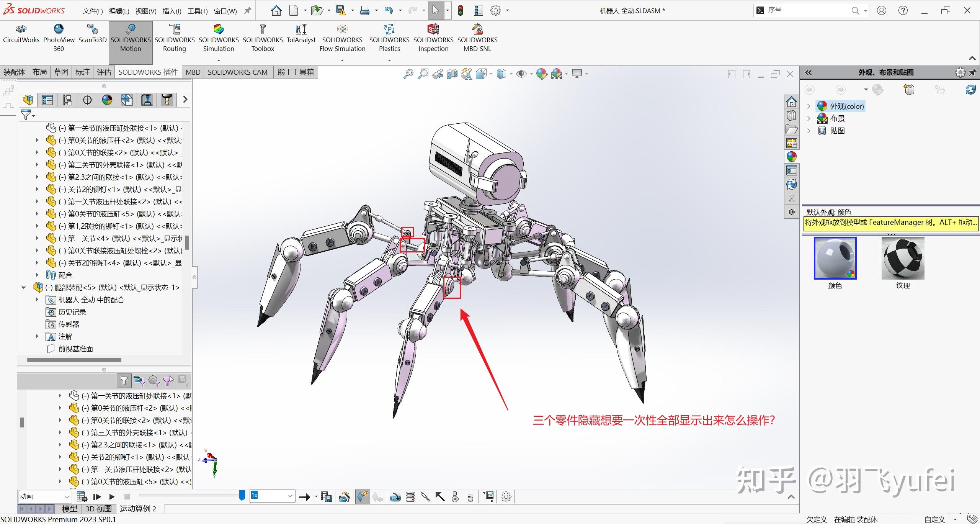The width and height of the screenshot is (980, 524).
Task: Select 运动算例 2 tab
Action: (x=138, y=509)
